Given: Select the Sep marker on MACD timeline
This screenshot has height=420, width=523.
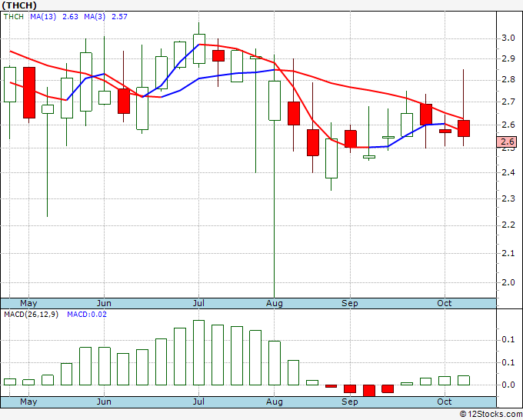Looking at the screenshot, I should coord(349,402).
